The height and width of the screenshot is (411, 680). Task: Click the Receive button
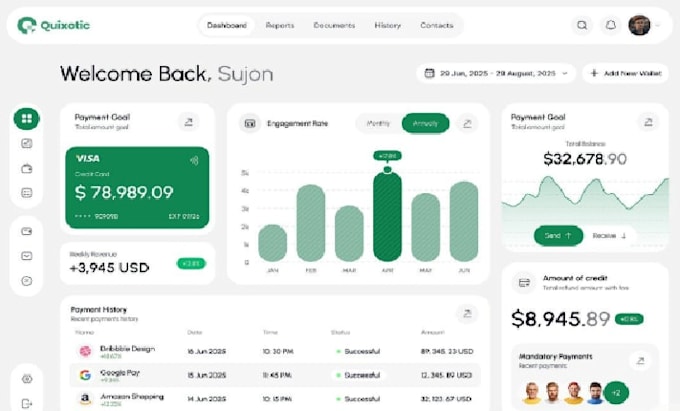coord(609,235)
